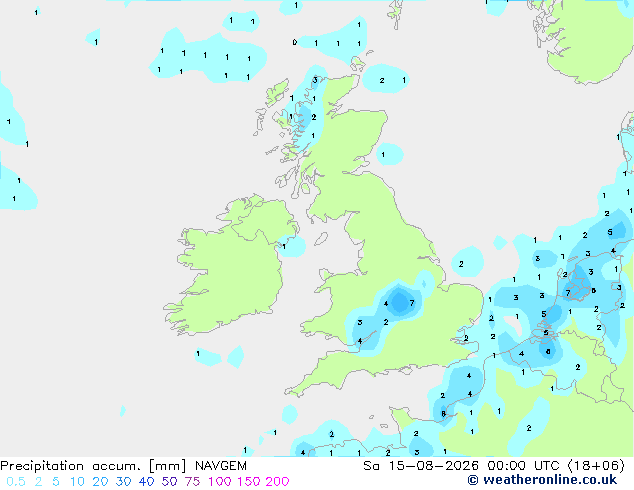Click the value 7 over central England
The height and width of the screenshot is (490, 634).
click(x=412, y=303)
